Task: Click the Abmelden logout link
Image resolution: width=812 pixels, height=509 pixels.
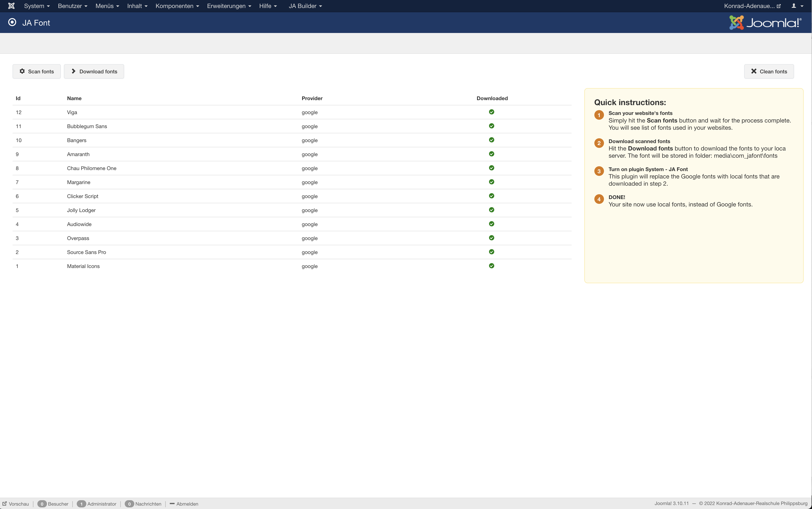Action: [187, 504]
